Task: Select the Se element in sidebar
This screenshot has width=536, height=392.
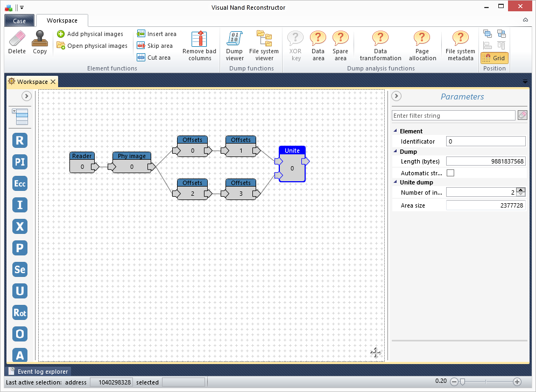Action: pyautogui.click(x=20, y=269)
